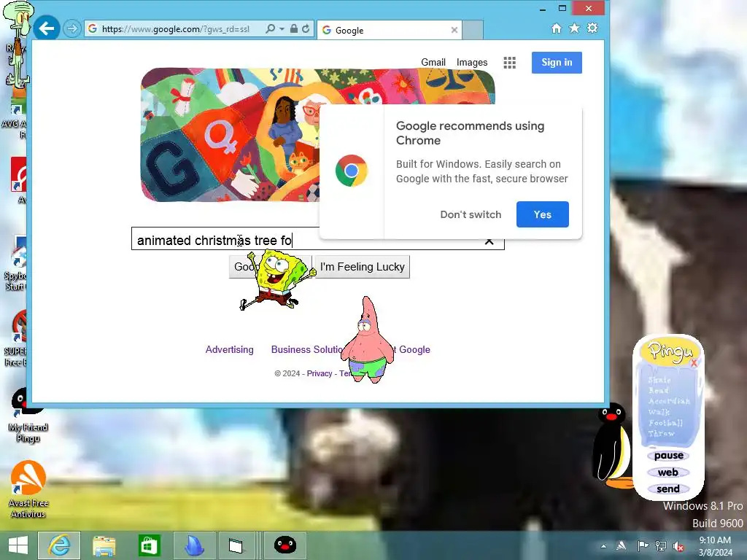Image resolution: width=747 pixels, height=560 pixels.
Task: Click the security lock icon in address bar
Action: tap(294, 28)
